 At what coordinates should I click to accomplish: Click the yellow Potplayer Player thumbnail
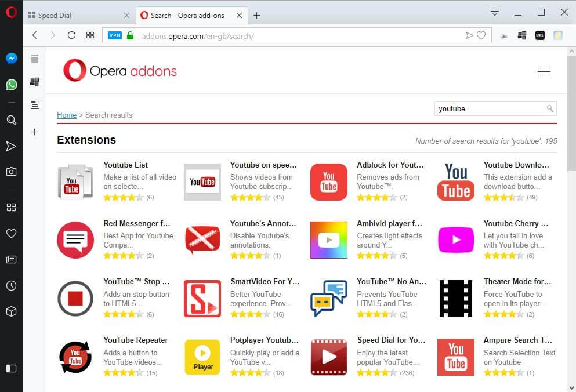click(202, 357)
